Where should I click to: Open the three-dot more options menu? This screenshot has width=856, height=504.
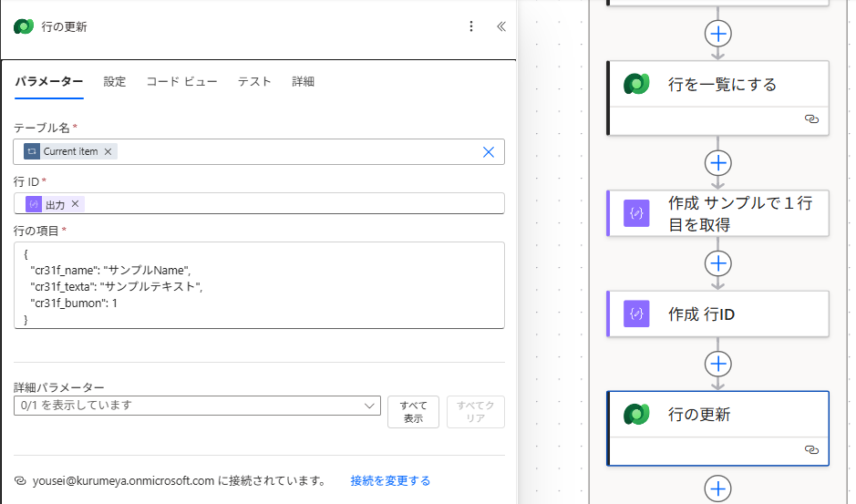[471, 26]
